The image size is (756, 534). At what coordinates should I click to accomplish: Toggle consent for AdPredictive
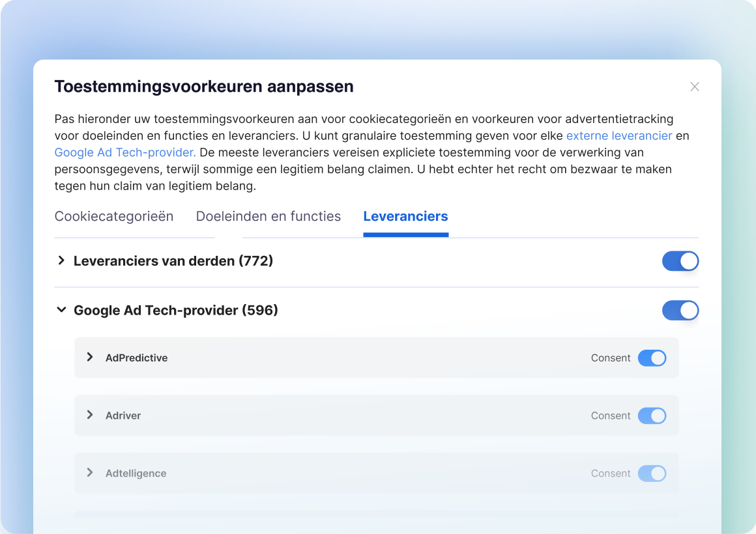(x=652, y=358)
